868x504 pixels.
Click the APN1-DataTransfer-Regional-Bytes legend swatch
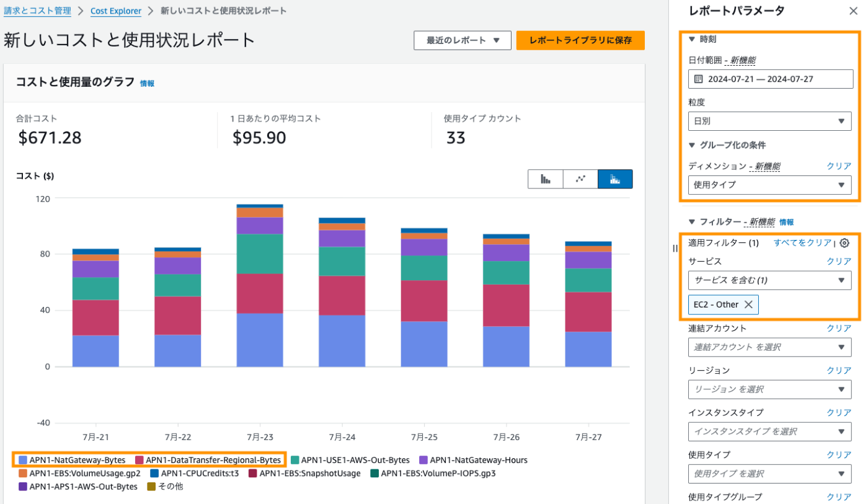[x=139, y=460]
